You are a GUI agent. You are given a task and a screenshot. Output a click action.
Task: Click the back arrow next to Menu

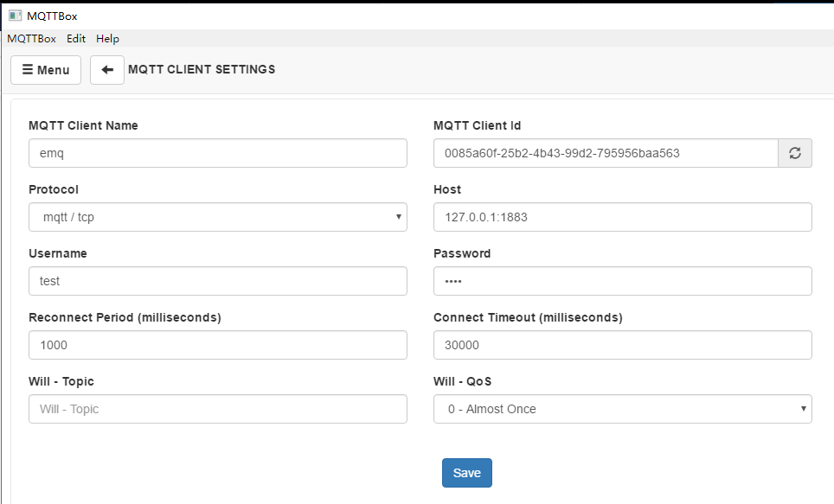pos(106,69)
